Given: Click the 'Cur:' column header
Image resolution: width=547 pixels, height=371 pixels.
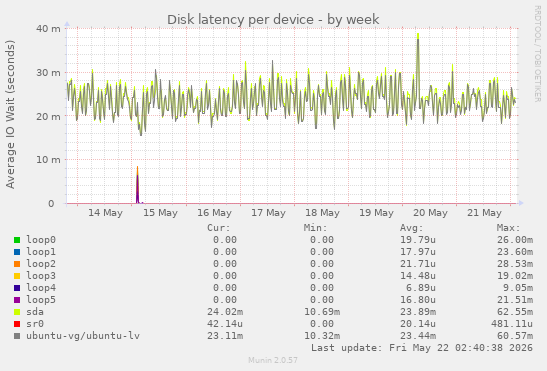Looking at the screenshot, I should [219, 228].
